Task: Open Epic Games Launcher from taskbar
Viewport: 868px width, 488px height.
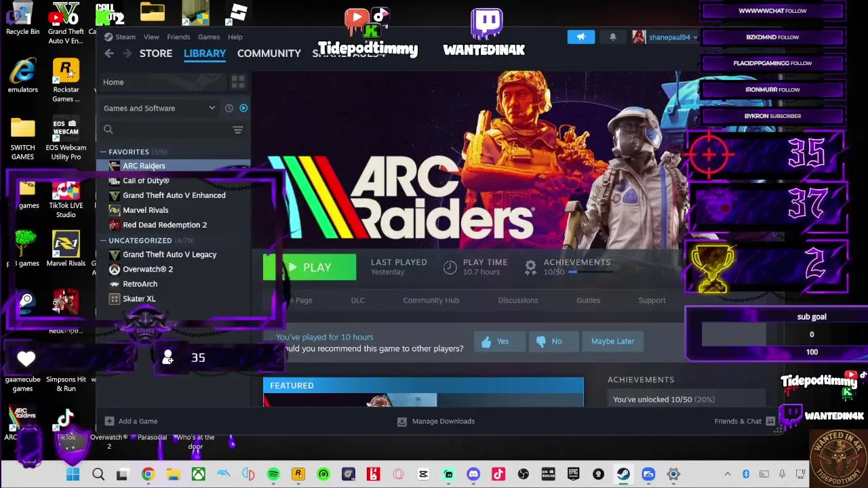Action: [573, 474]
